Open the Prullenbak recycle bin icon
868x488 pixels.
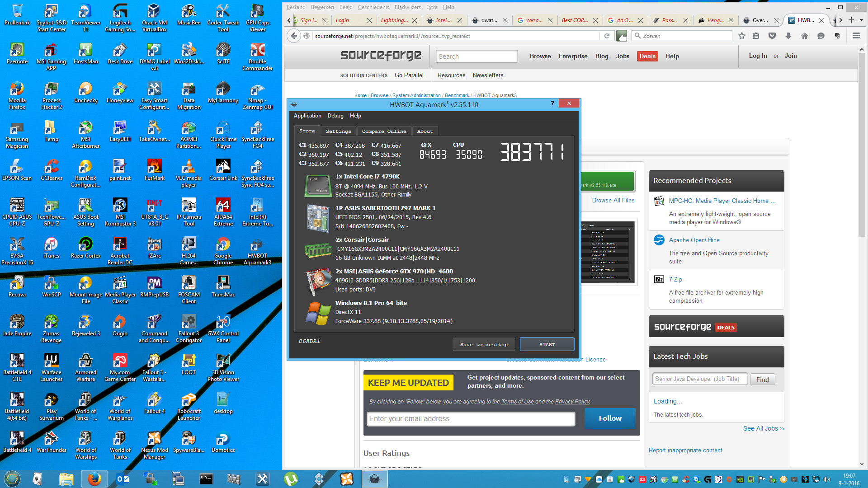[x=17, y=15]
